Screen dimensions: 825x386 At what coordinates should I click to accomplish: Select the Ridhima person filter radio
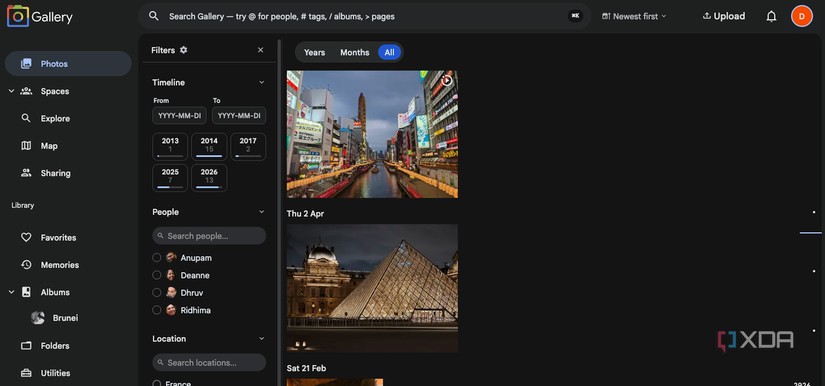[156, 310]
